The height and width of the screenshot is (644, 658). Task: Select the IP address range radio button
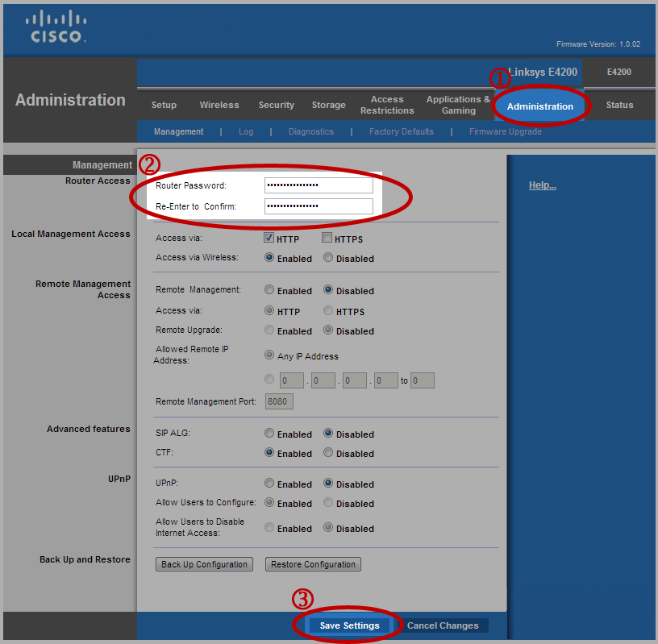269,380
